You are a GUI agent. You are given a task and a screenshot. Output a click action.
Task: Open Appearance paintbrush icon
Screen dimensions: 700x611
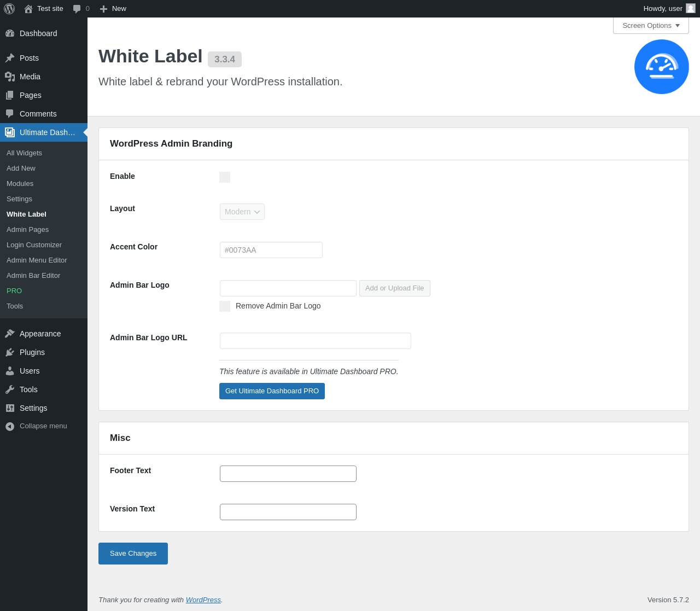click(10, 334)
